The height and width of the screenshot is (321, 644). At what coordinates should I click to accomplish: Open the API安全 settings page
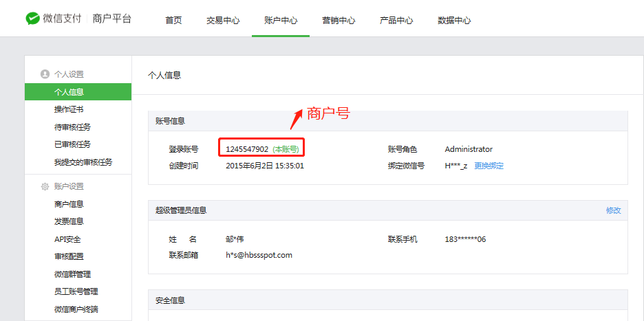(x=67, y=239)
